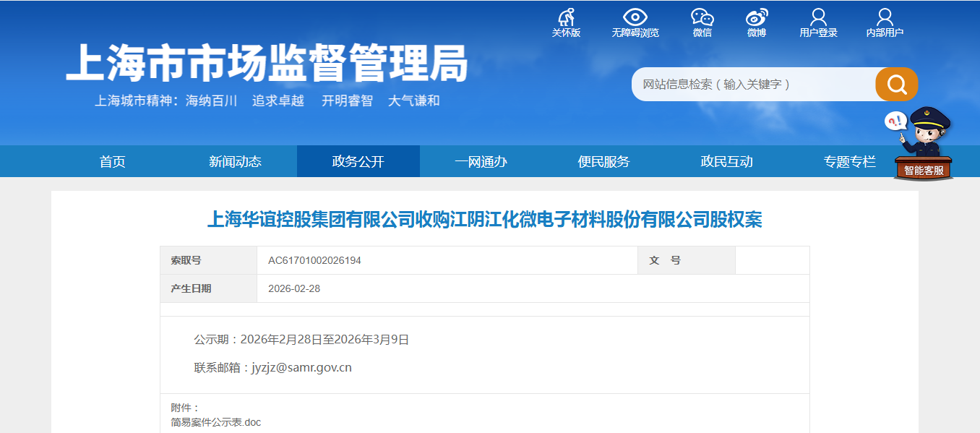Open the 专题专栏 navigation tab
The width and height of the screenshot is (980, 433).
point(850,161)
